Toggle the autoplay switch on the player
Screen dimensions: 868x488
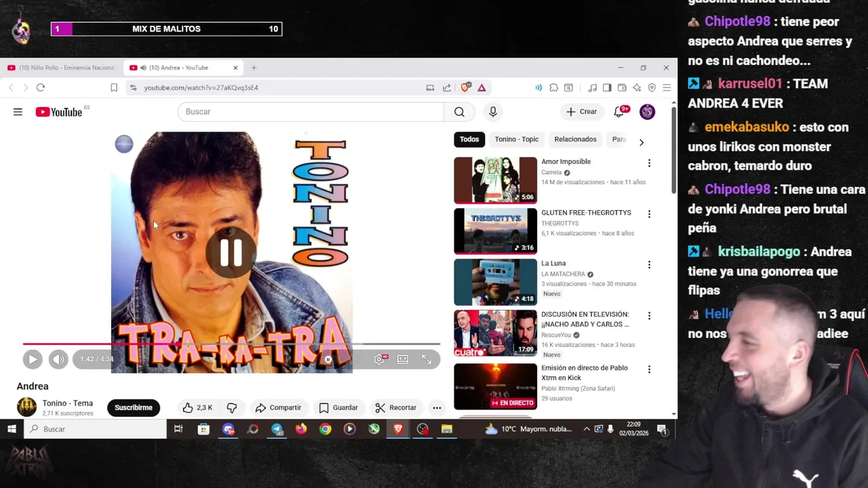(x=328, y=359)
